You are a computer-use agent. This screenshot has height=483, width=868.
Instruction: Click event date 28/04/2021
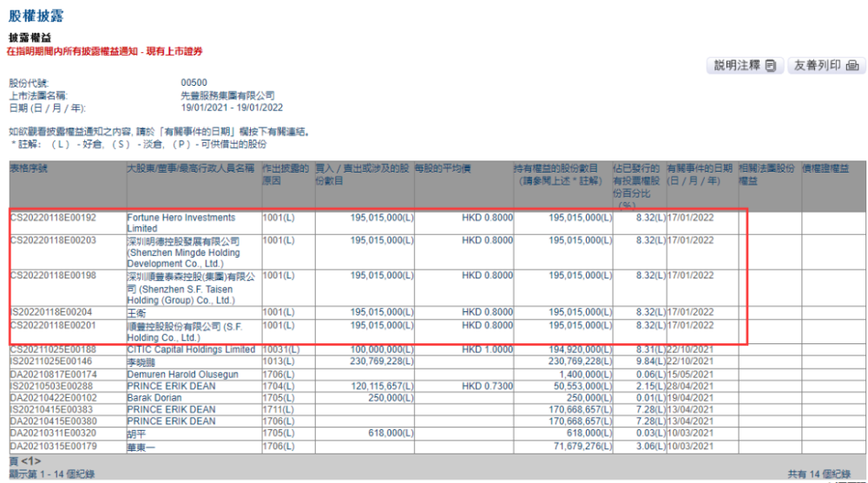(x=690, y=386)
